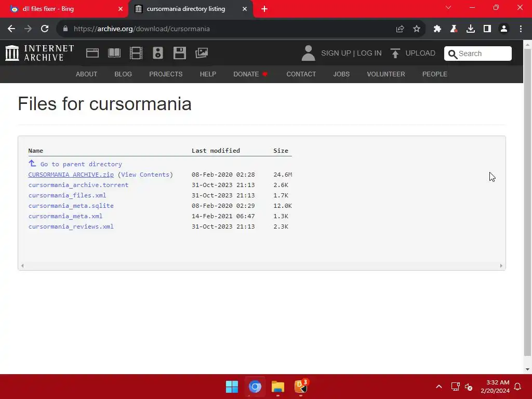This screenshot has width=532, height=399.
Task: Open the video film strip icon
Action: click(136, 53)
